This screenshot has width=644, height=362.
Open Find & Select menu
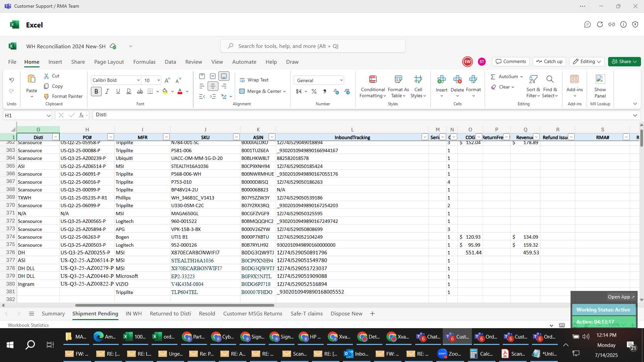point(550,86)
